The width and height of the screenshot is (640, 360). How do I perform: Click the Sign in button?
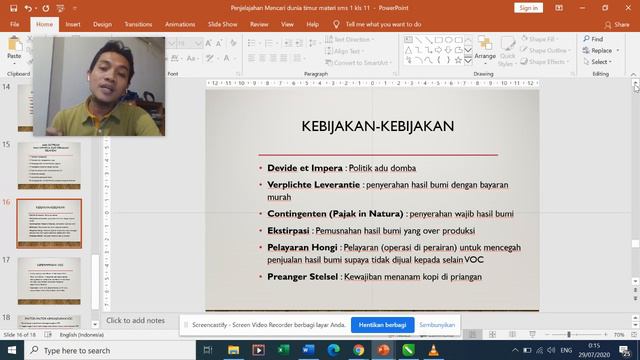pyautogui.click(x=528, y=8)
